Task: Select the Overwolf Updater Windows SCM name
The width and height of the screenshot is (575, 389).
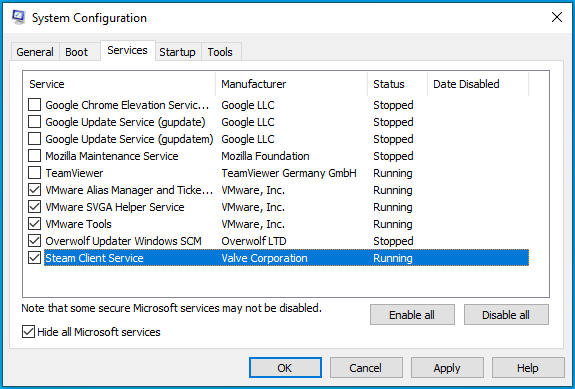Action: click(x=124, y=241)
